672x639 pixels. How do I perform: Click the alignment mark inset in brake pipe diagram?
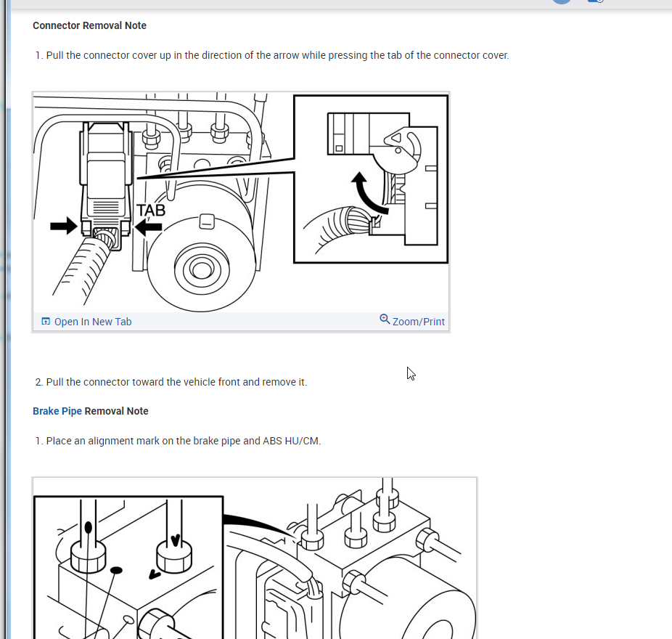pos(128,567)
